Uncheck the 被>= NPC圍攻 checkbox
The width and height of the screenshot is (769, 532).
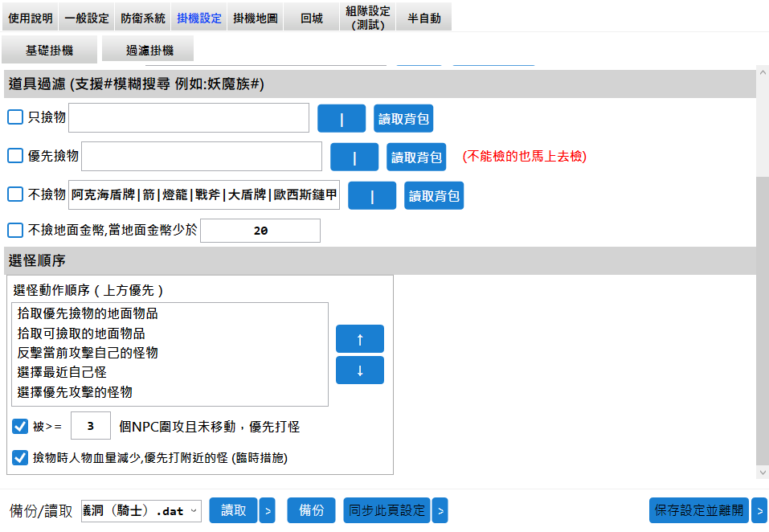coord(20,426)
